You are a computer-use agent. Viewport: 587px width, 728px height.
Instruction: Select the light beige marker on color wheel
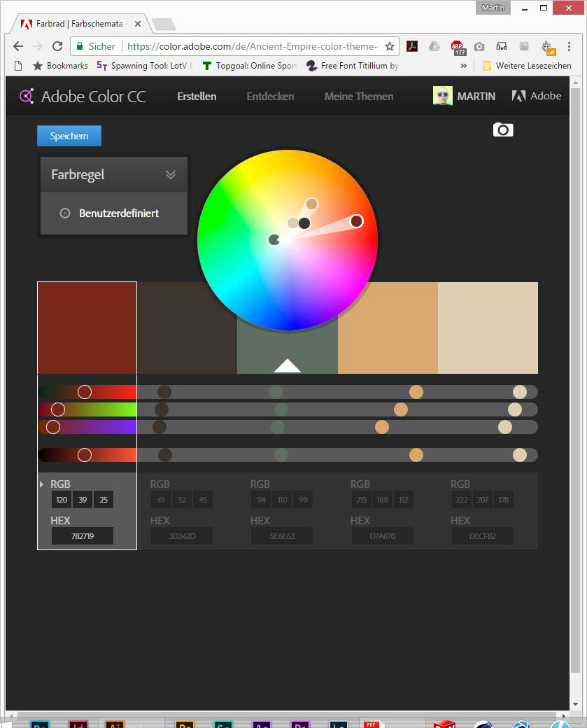(x=293, y=223)
